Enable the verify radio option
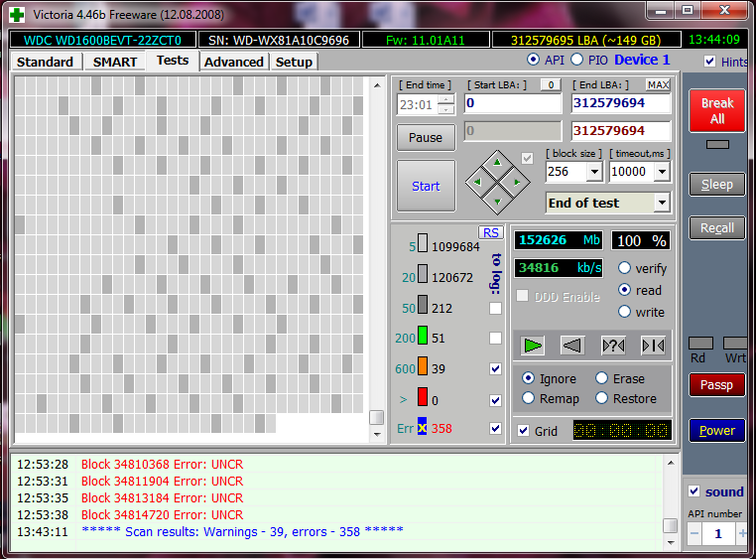 [625, 268]
